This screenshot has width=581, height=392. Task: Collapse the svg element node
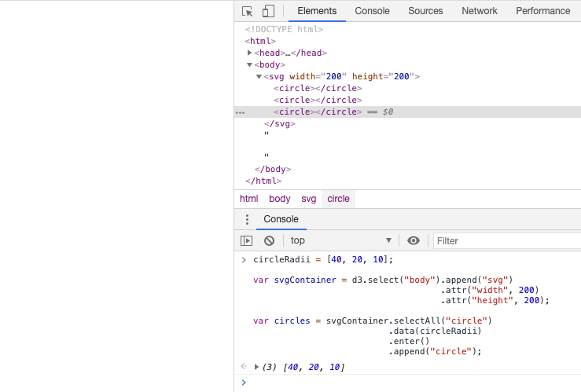pos(259,77)
